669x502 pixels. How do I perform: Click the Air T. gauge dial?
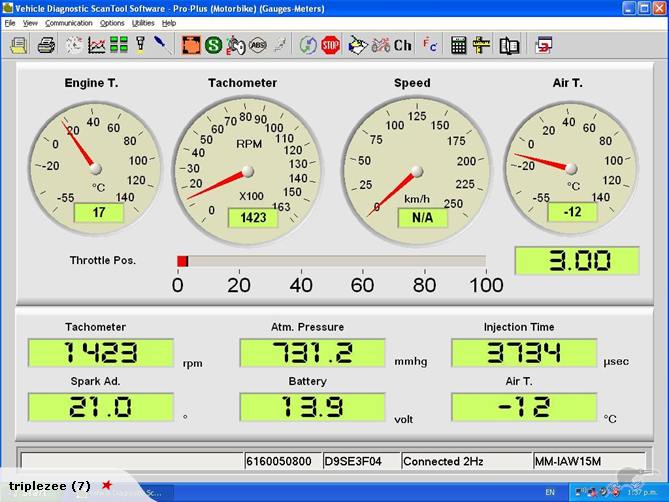(x=571, y=168)
